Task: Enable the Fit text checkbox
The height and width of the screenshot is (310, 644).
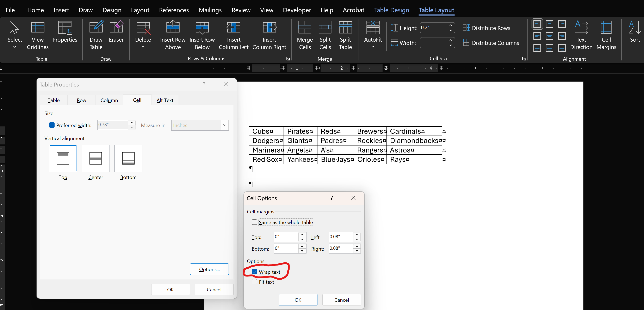Action: pos(254,282)
